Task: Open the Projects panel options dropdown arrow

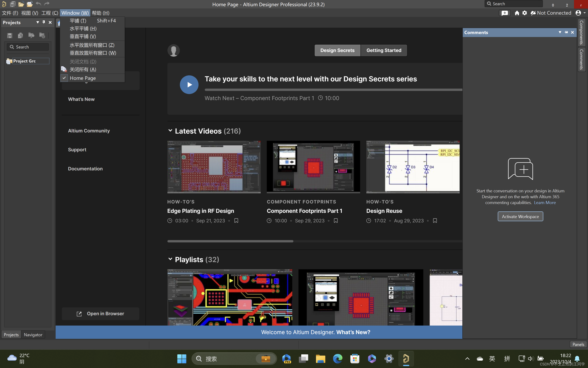Action: tap(38, 22)
